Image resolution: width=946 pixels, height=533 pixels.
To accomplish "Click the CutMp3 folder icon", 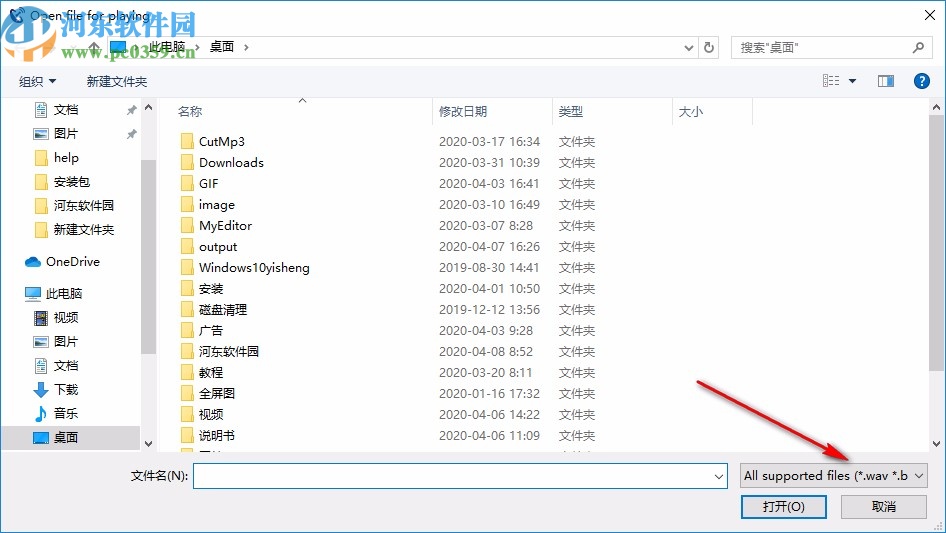I will [x=187, y=141].
